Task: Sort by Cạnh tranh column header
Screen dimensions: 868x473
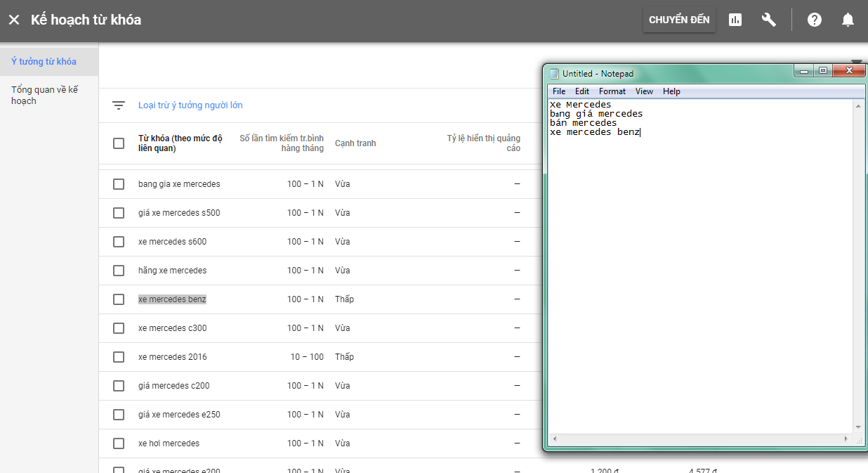Action: [355, 143]
